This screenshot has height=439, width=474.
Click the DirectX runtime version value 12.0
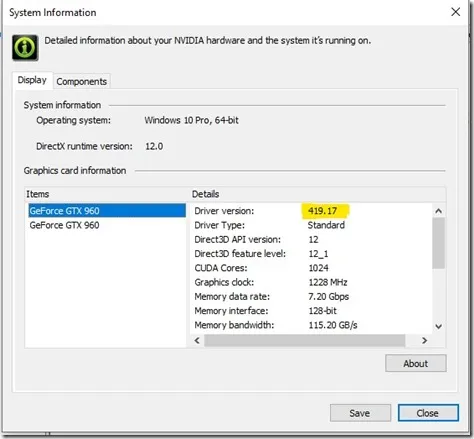coord(154,146)
